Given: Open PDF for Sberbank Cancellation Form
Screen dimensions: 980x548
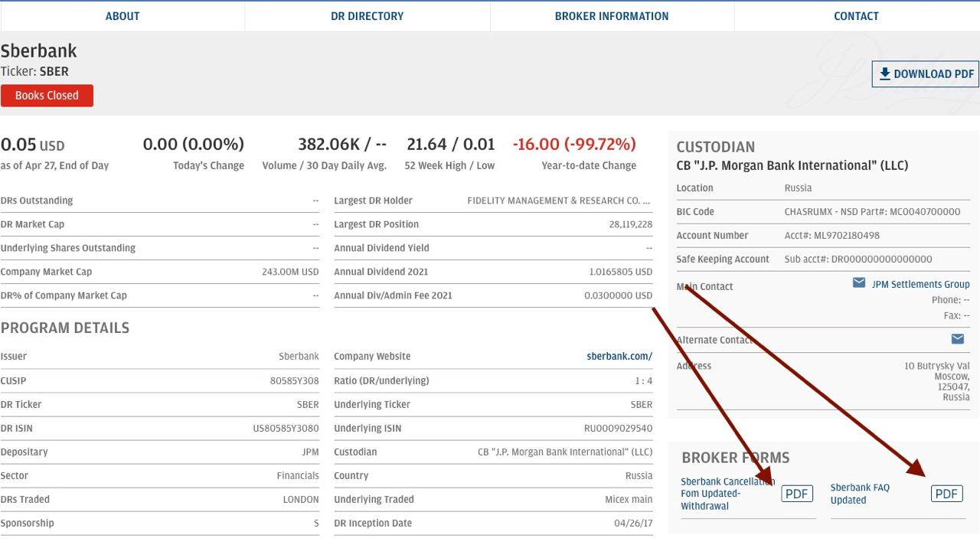Looking at the screenshot, I should click(x=796, y=494).
